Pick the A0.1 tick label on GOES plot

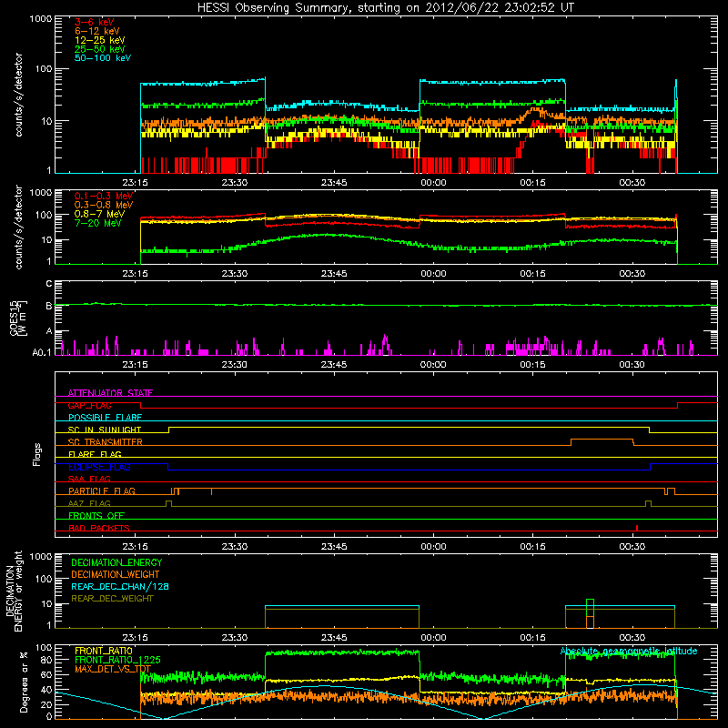(42, 353)
